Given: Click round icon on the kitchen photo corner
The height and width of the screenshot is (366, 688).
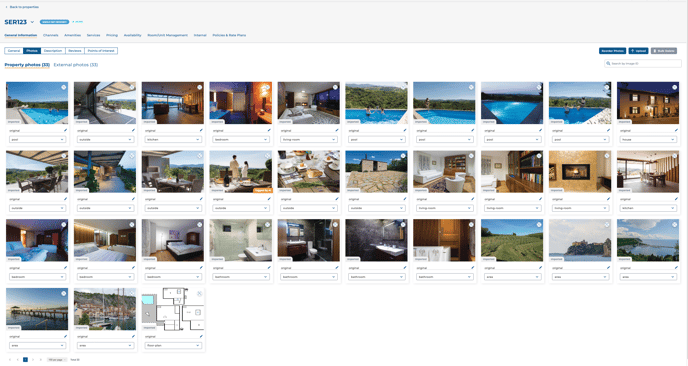Looking at the screenshot, I should 200,87.
